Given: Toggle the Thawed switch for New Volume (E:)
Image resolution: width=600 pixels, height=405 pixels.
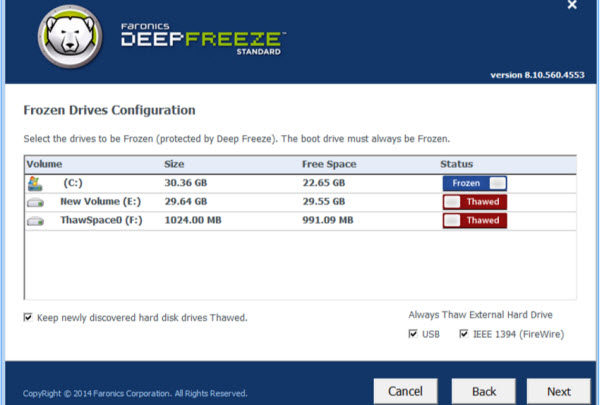Looking at the screenshot, I should pyautogui.click(x=475, y=202).
